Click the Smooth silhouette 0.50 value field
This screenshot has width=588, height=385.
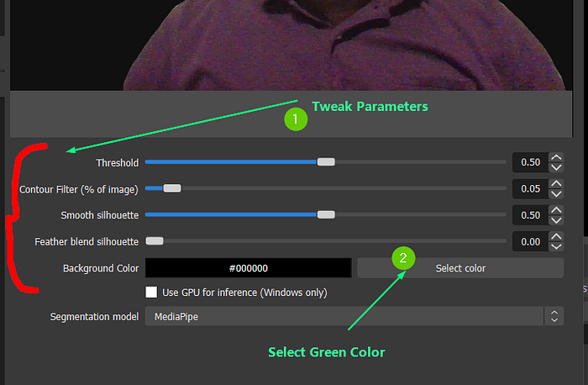pyautogui.click(x=531, y=215)
